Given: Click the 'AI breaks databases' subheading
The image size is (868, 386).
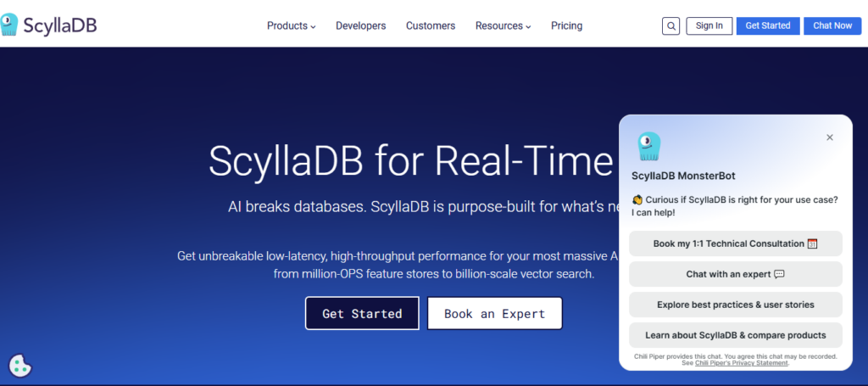Looking at the screenshot, I should (x=424, y=207).
